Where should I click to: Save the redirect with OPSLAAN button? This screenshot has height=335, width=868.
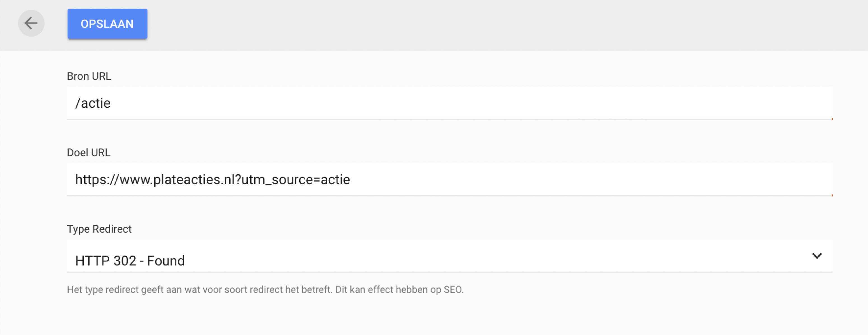click(x=107, y=24)
